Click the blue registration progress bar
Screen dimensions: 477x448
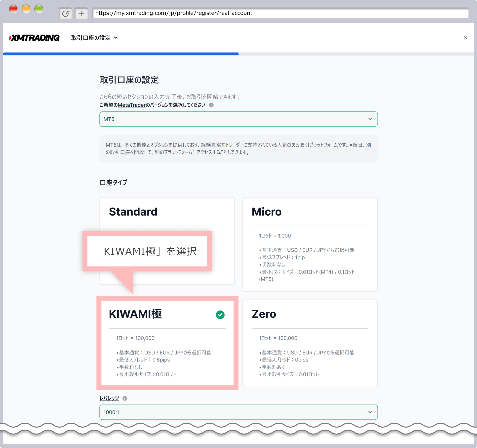click(x=121, y=54)
